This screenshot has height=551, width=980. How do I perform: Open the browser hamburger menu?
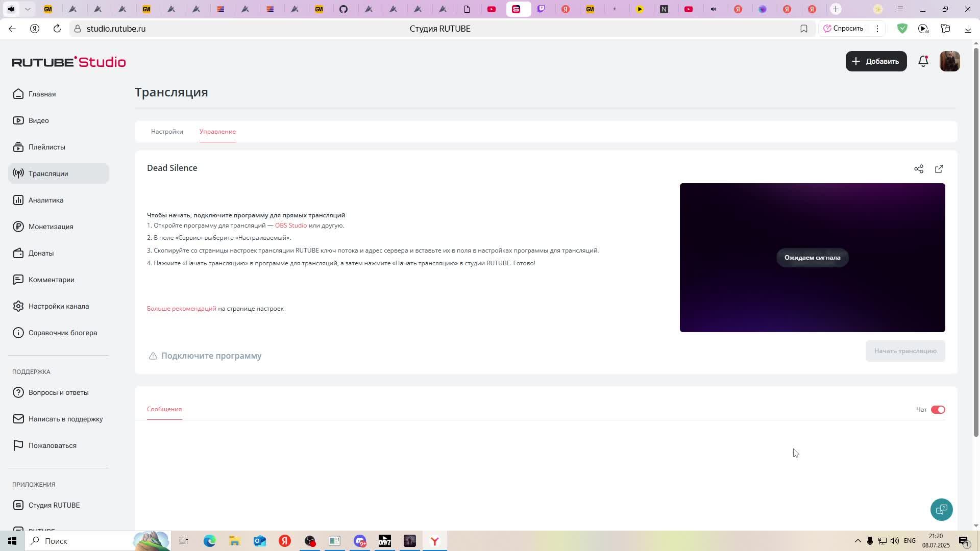click(900, 9)
